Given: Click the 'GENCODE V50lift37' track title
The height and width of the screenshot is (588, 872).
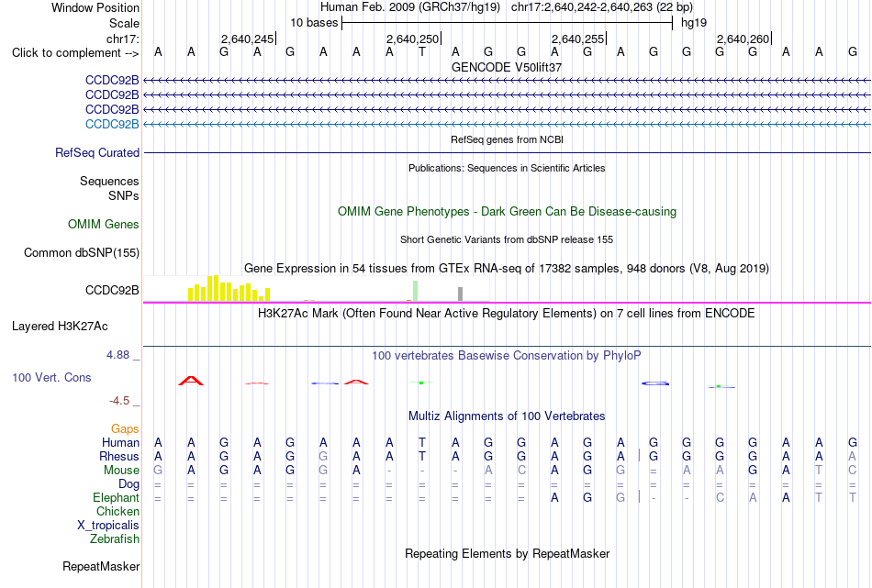Looking at the screenshot, I should click(x=507, y=67).
